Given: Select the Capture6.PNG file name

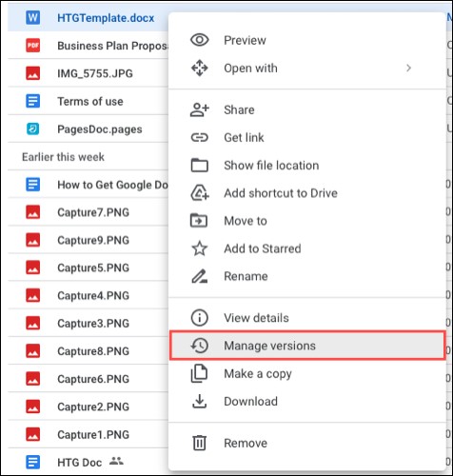Looking at the screenshot, I should coord(93,379).
